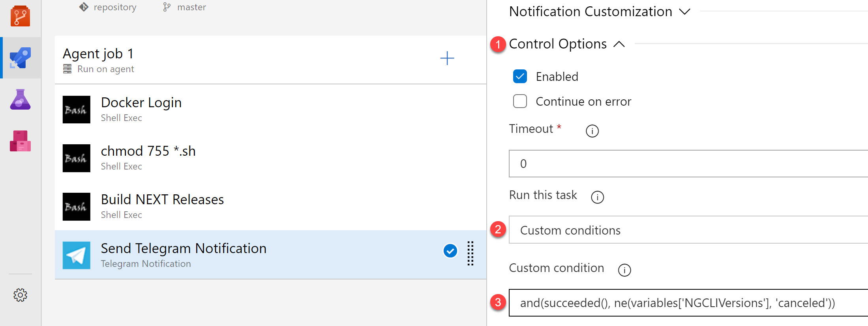
Task: Expand the Notification Customization section
Action: (x=685, y=12)
